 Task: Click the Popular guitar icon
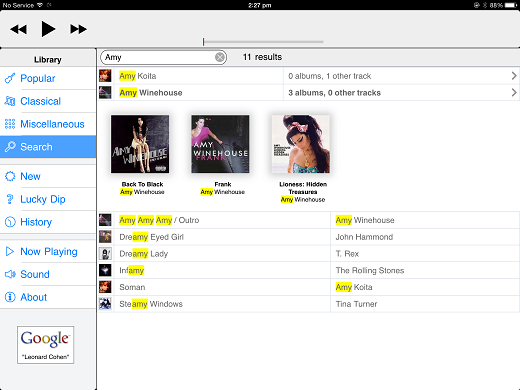click(x=10, y=78)
